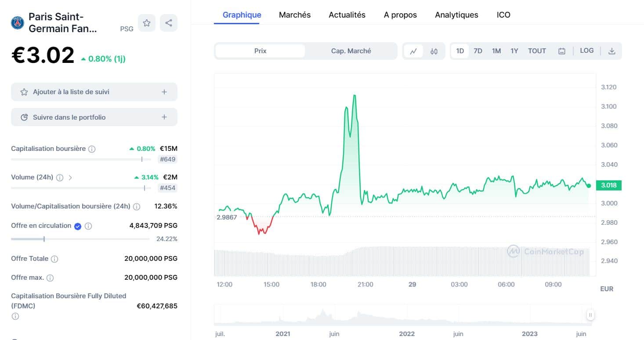Click the 12.36% volume ratio value
The width and height of the screenshot is (644, 340).
[166, 206]
